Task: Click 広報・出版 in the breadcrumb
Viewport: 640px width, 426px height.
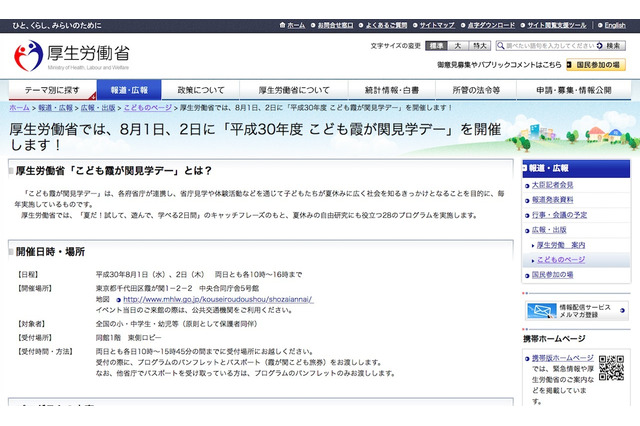Action: [x=98, y=108]
